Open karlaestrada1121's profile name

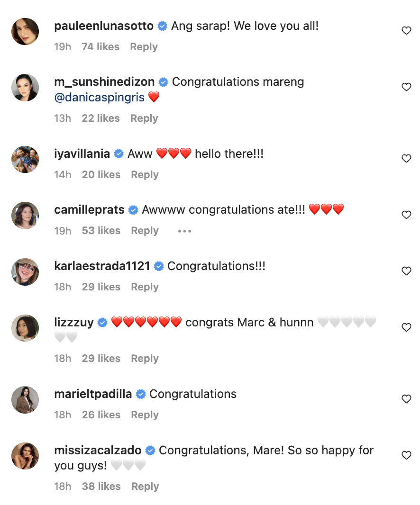coord(104,266)
